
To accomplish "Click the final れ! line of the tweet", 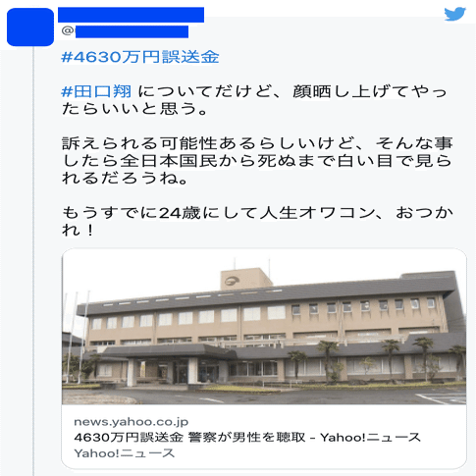I will click(78, 231).
